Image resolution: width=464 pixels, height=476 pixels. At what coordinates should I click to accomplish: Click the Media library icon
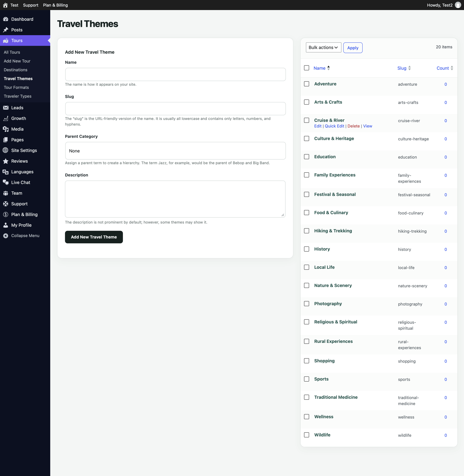(6, 129)
